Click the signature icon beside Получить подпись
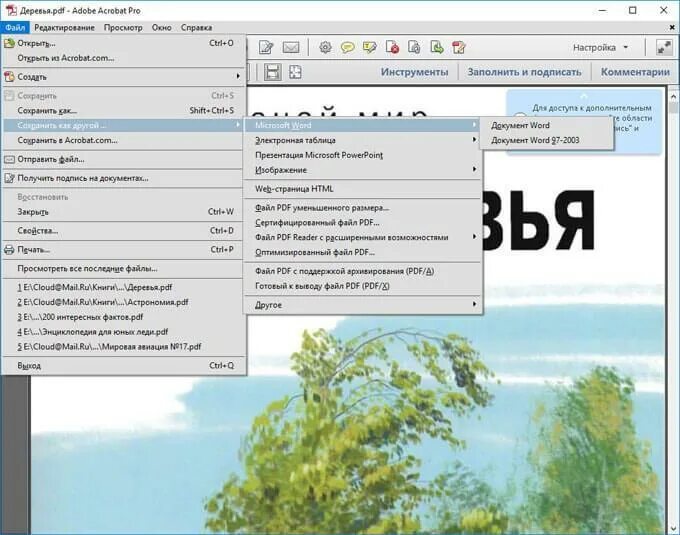 coord(9,178)
